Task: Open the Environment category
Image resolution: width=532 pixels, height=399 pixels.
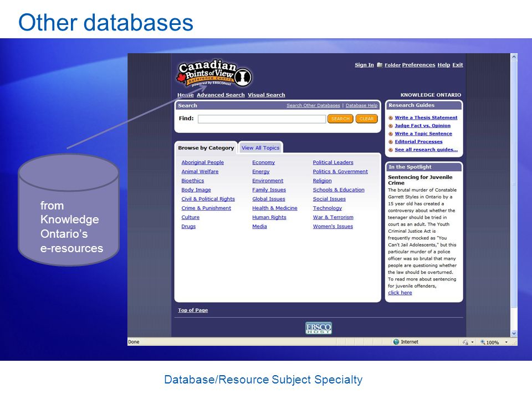Action: coord(268,181)
